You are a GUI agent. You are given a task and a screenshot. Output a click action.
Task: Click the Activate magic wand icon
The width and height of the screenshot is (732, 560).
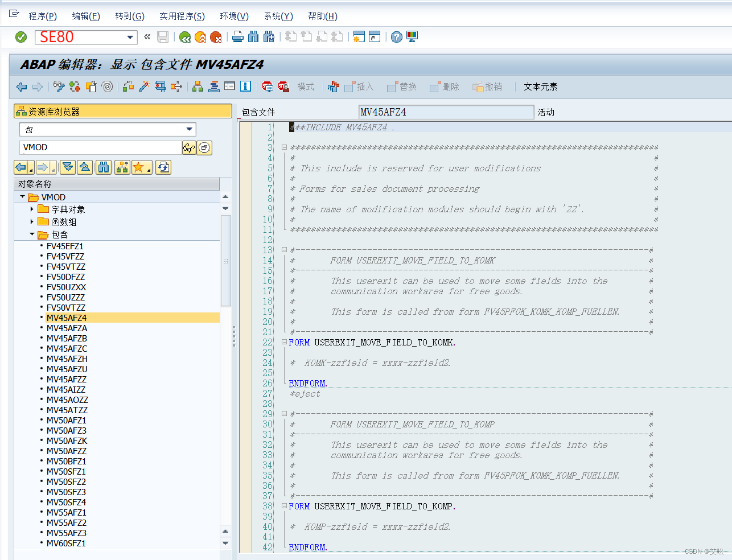145,87
